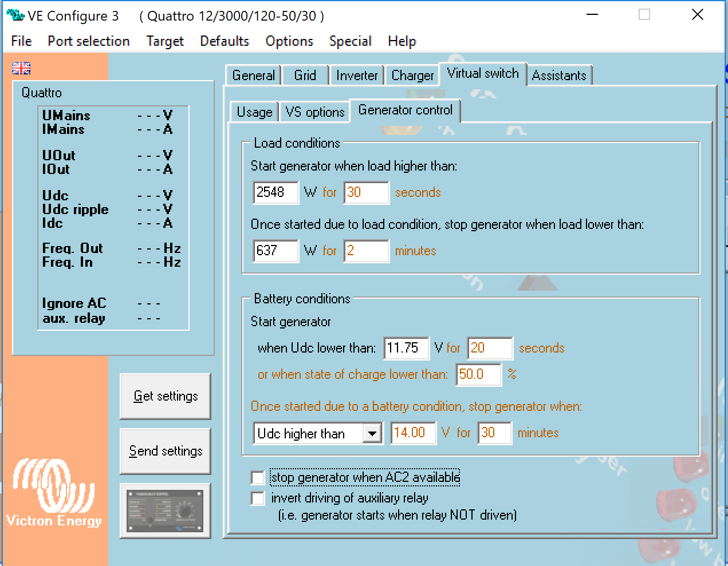Click the state of charge percentage field
728x566 pixels.
tap(478, 374)
